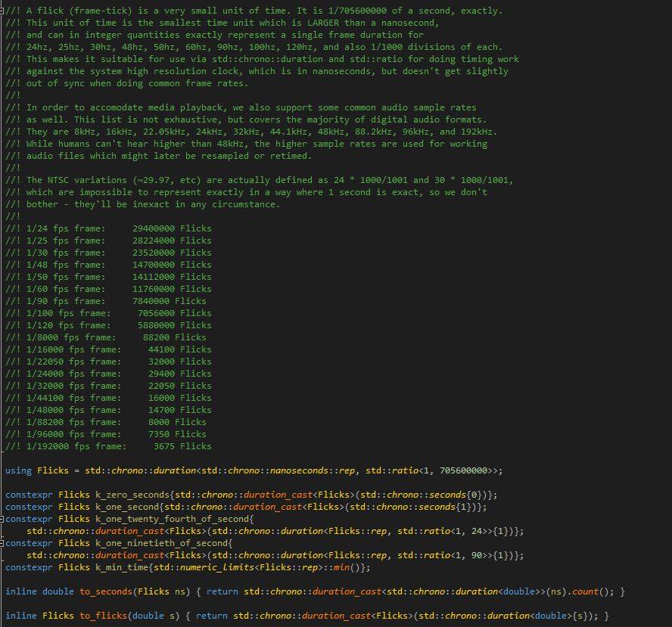
Task: Click '14112000 Flicks' value for 50 fps
Action: (x=172, y=277)
